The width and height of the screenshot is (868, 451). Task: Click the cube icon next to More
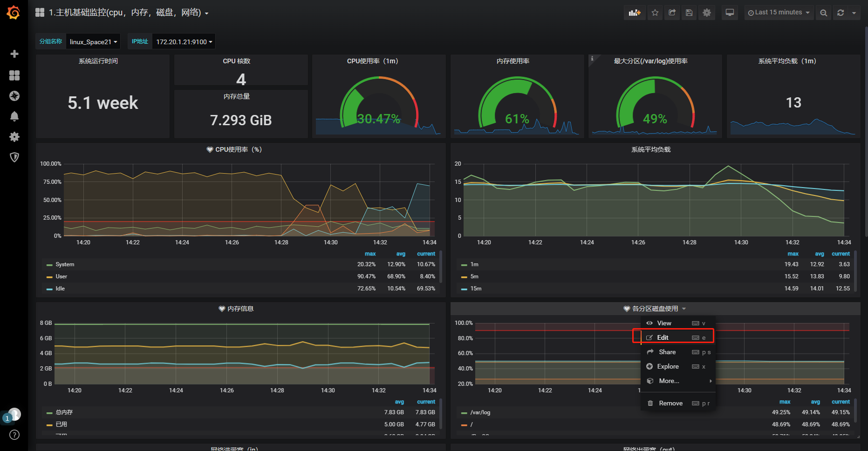pos(650,381)
